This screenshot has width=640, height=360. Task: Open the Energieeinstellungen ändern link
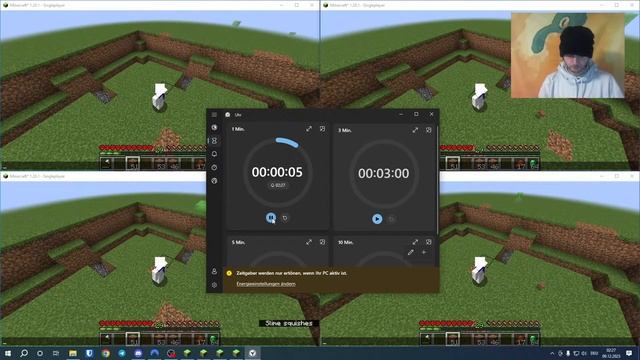266,284
